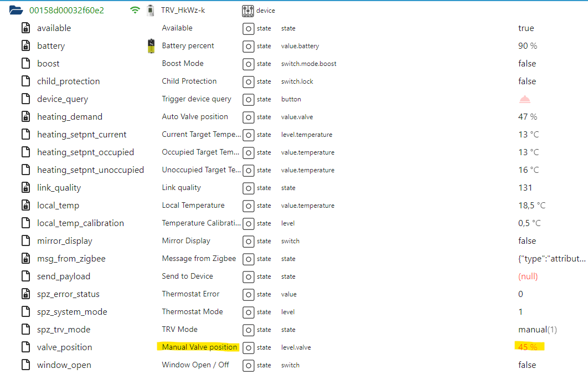This screenshot has width=588, height=374.
Task: Click the device type icon next to 'device'
Action: coord(248,11)
